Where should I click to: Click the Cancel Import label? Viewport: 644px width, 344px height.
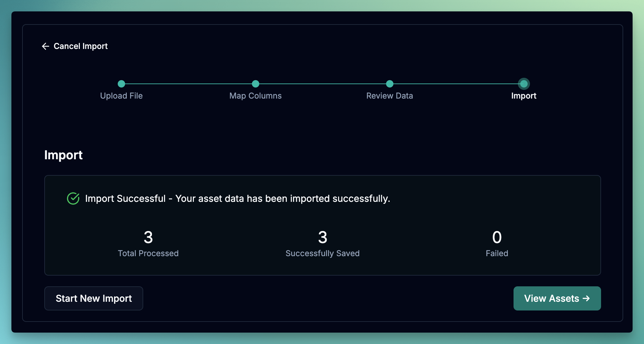[80, 46]
